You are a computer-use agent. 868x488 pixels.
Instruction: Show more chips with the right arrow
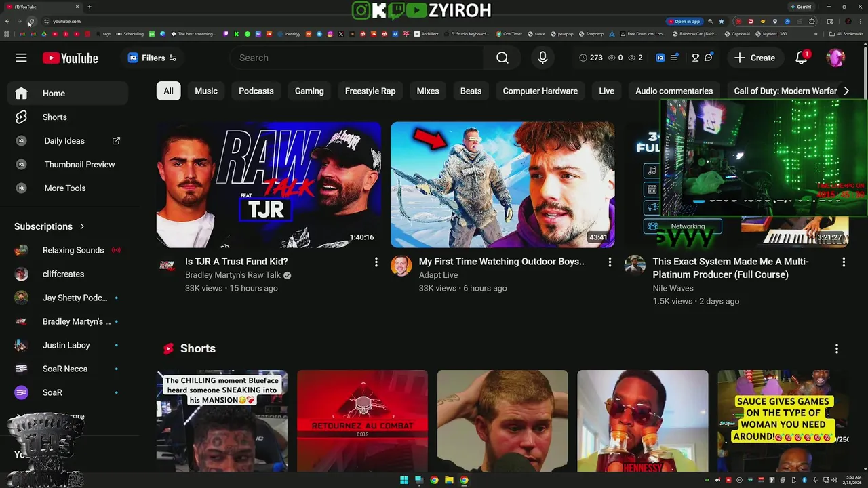tap(846, 91)
